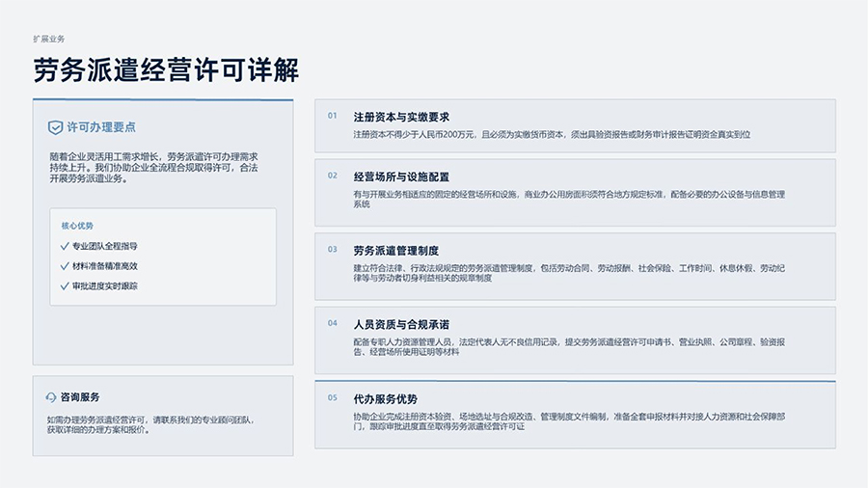Click the 许可办理要点 panel title

coord(101,127)
